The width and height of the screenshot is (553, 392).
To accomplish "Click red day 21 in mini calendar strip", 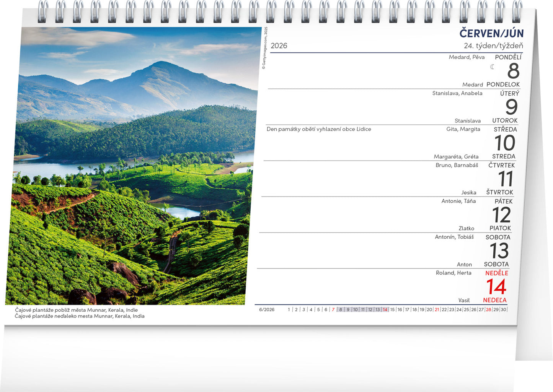I will tap(437, 310).
